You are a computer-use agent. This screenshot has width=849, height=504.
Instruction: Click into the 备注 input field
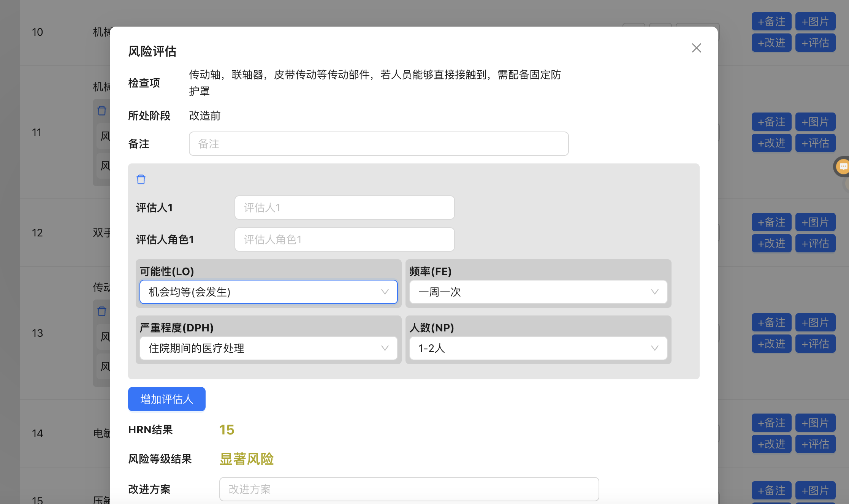tap(379, 144)
